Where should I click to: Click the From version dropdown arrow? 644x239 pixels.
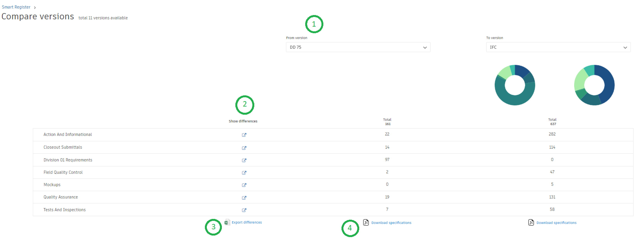click(425, 47)
